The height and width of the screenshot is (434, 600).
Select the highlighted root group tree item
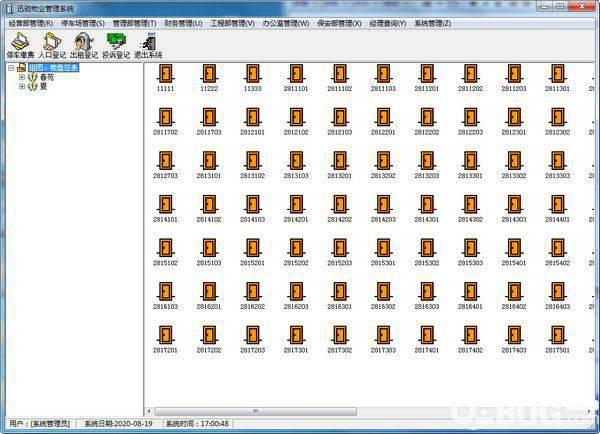[x=54, y=68]
